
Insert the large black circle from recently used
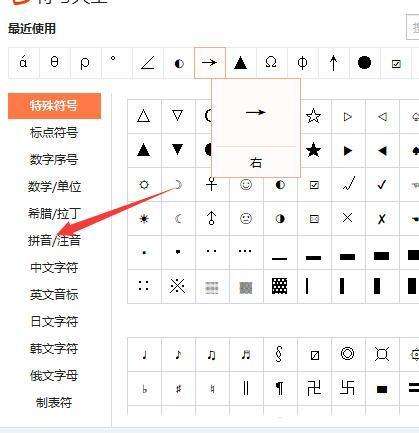click(365, 63)
